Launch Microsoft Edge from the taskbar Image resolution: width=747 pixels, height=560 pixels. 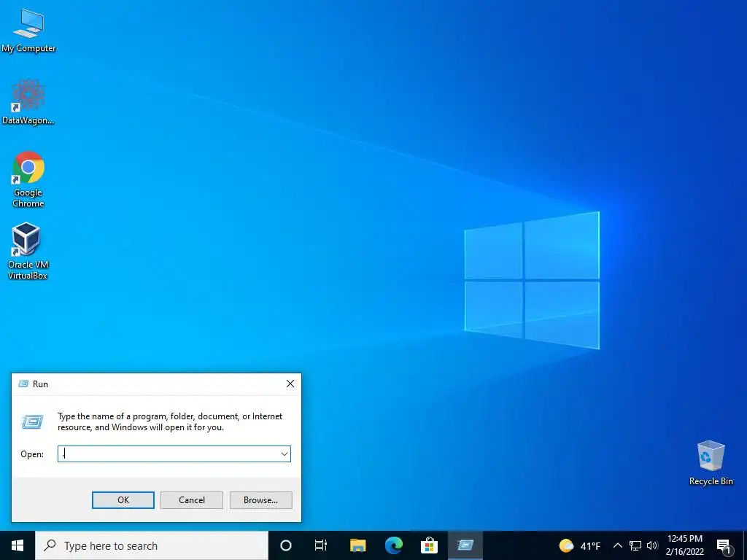click(x=393, y=545)
